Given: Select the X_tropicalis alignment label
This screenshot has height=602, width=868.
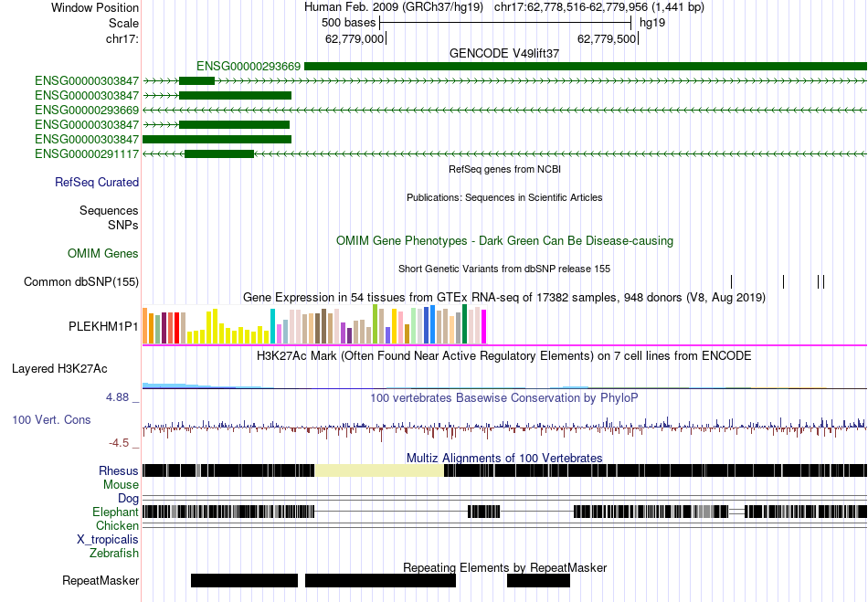Looking at the screenshot, I should pos(108,540).
